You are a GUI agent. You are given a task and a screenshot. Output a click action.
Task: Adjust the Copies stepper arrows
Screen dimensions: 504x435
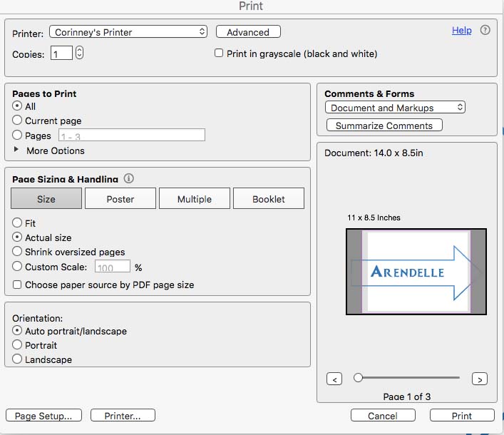[x=79, y=53]
